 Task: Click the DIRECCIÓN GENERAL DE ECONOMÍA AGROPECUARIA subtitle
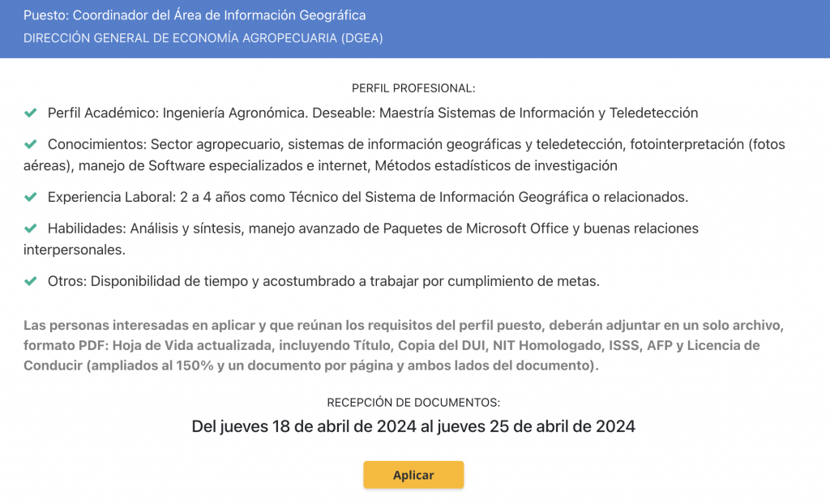coord(203,38)
